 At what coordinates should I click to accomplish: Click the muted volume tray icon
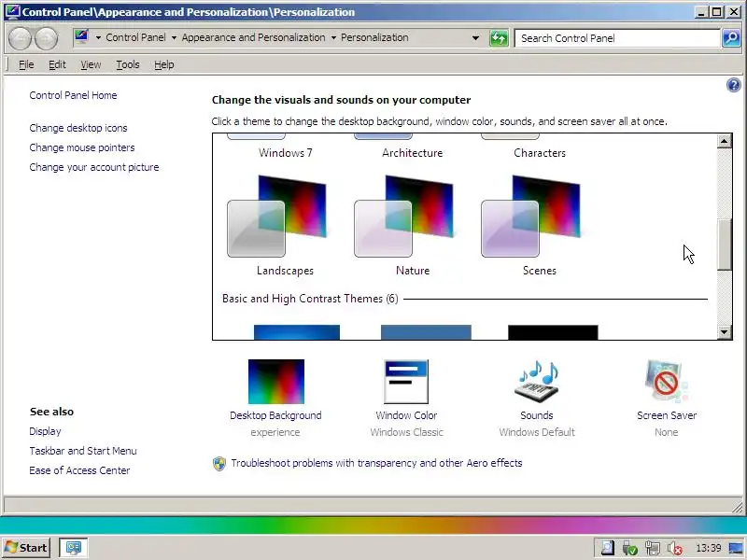click(674, 549)
